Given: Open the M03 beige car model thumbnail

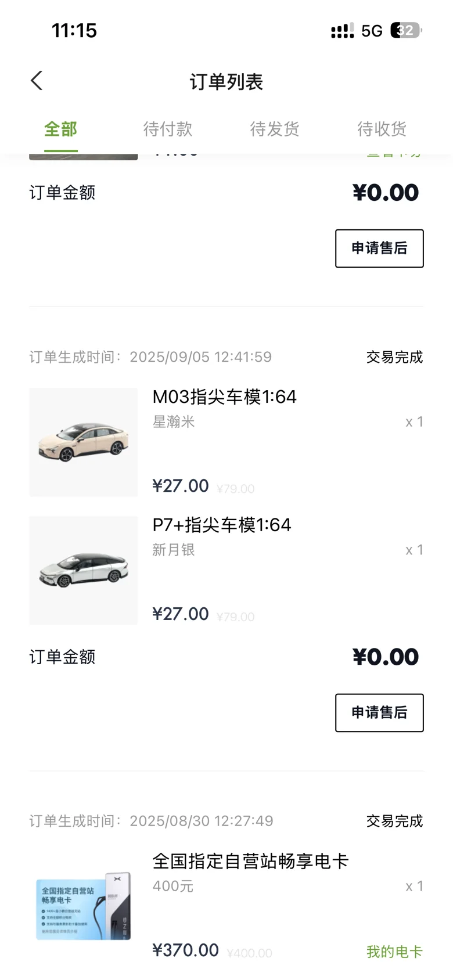Looking at the screenshot, I should pos(84,442).
